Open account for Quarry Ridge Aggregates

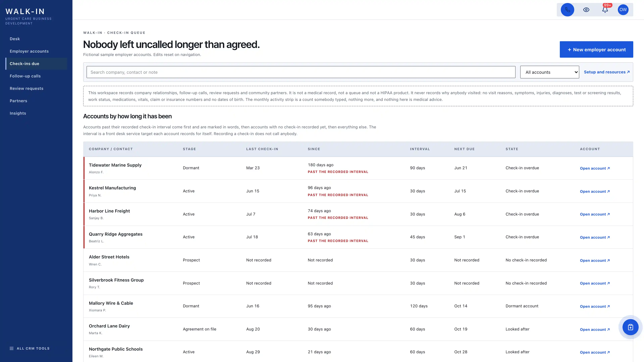tap(595, 237)
